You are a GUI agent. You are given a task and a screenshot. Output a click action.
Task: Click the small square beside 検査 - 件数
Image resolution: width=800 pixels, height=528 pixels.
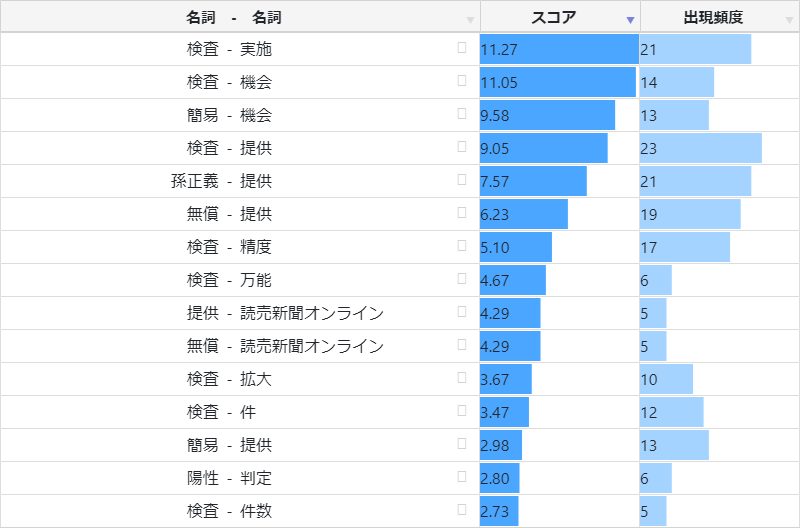pyautogui.click(x=462, y=510)
